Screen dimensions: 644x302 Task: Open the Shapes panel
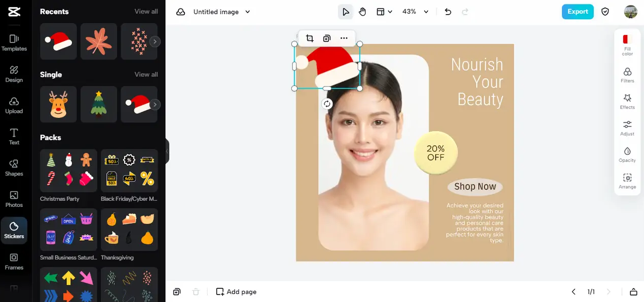click(14, 168)
